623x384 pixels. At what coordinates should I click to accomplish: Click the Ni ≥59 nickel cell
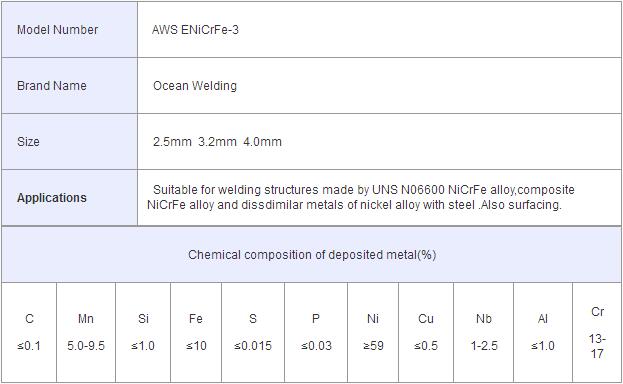tap(373, 332)
